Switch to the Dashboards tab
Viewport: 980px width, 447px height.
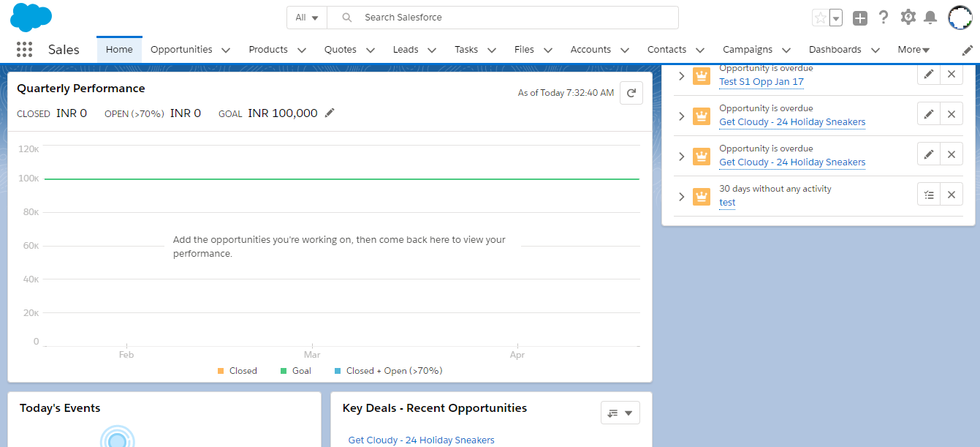pyautogui.click(x=836, y=49)
